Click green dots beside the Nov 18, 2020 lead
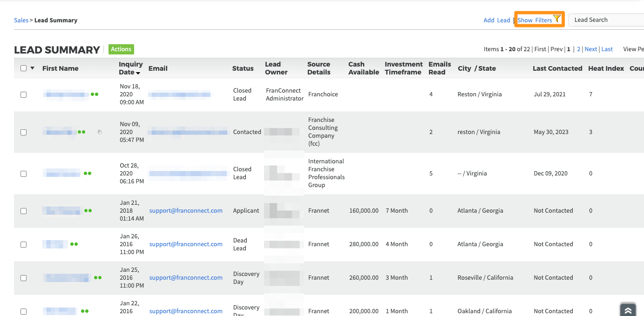This screenshot has height=316, width=644. point(95,94)
